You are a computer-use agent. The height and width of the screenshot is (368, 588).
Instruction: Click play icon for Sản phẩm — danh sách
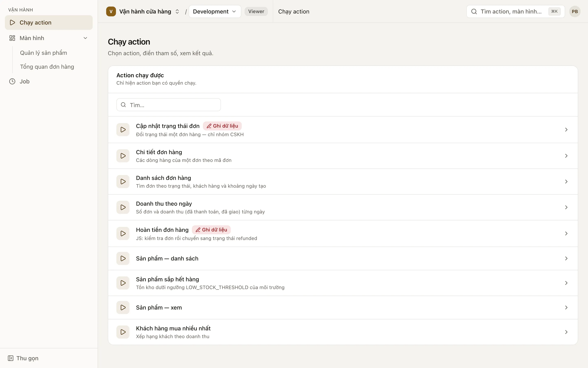coord(123,258)
